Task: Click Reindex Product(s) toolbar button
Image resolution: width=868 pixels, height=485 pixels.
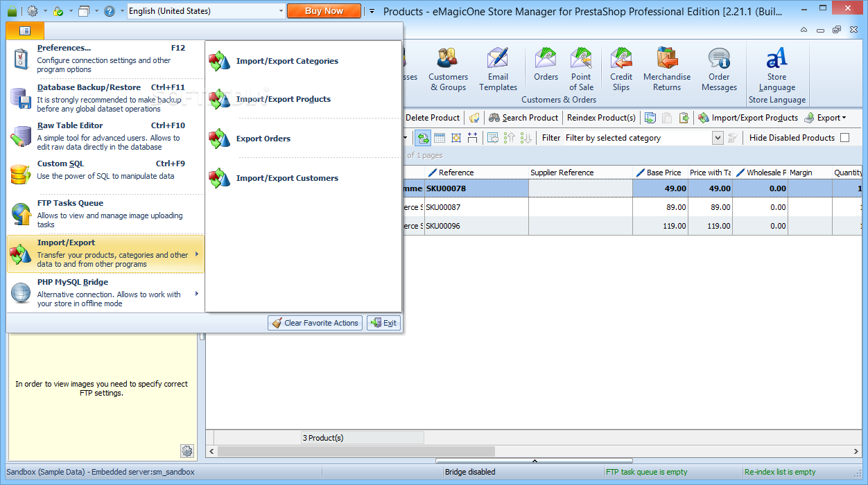Action: pos(601,118)
